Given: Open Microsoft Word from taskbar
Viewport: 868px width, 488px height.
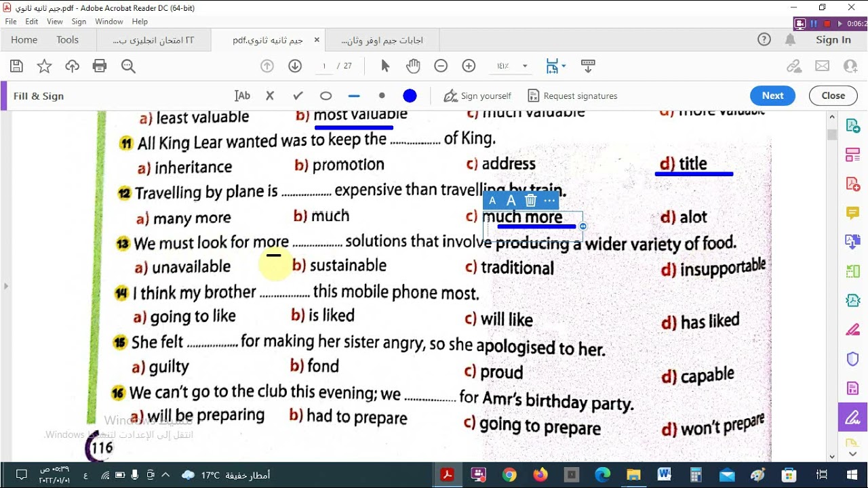Looking at the screenshot, I should [x=663, y=475].
